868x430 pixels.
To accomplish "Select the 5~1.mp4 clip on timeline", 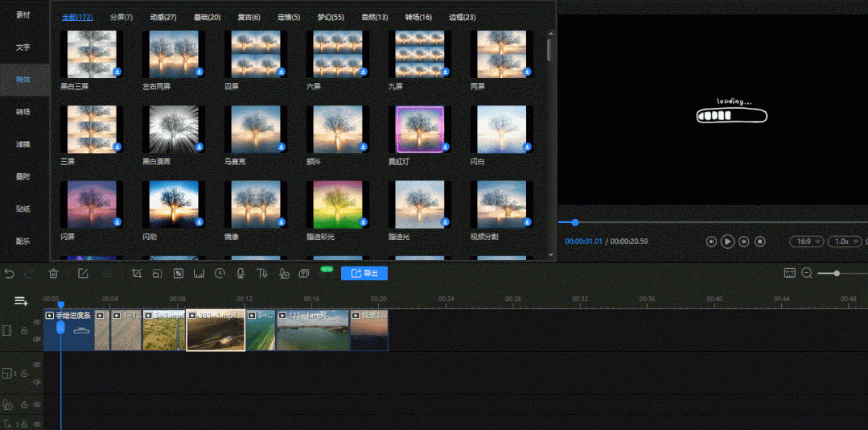I will coord(164,330).
